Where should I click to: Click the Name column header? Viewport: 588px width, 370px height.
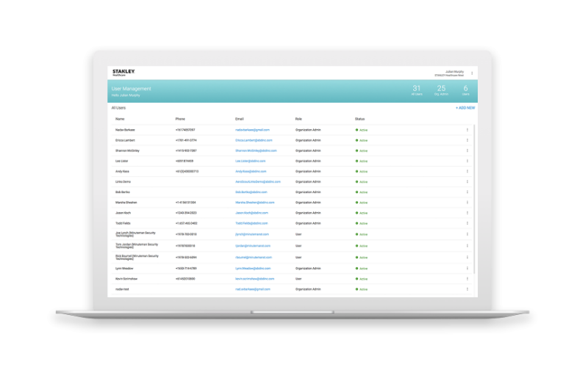coord(120,119)
